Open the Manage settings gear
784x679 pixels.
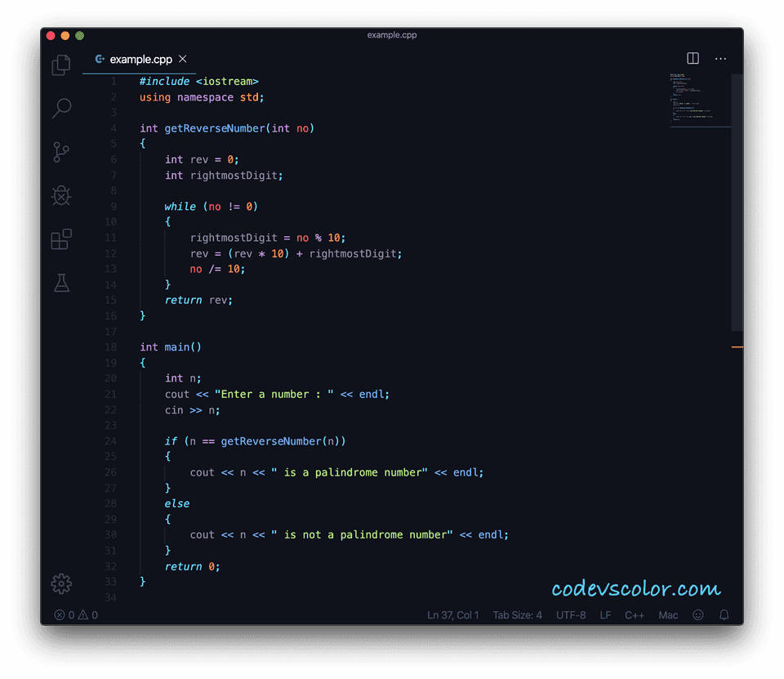coord(61,583)
